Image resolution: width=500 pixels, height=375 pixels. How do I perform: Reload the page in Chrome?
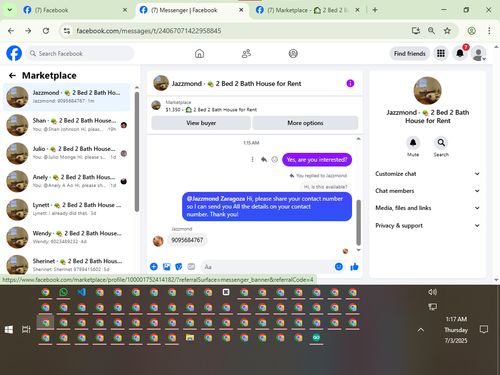46,31
